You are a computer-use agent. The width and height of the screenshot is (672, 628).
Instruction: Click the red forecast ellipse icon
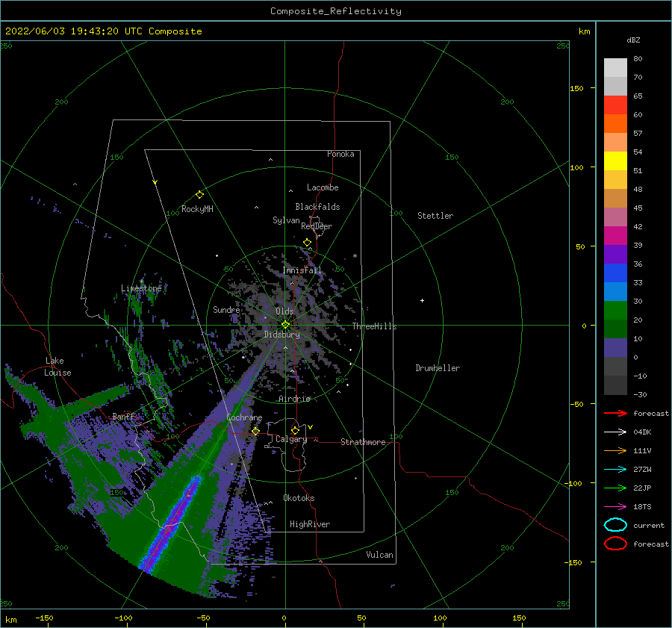tap(615, 544)
